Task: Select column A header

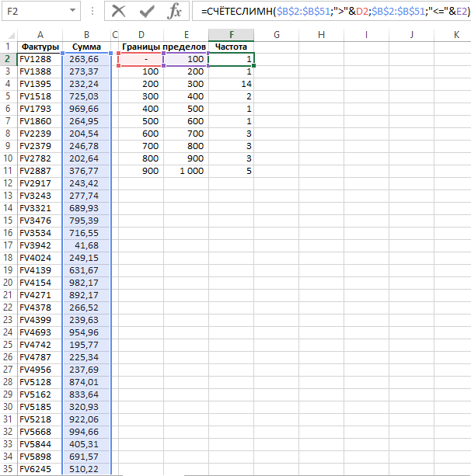Action: 40,35
